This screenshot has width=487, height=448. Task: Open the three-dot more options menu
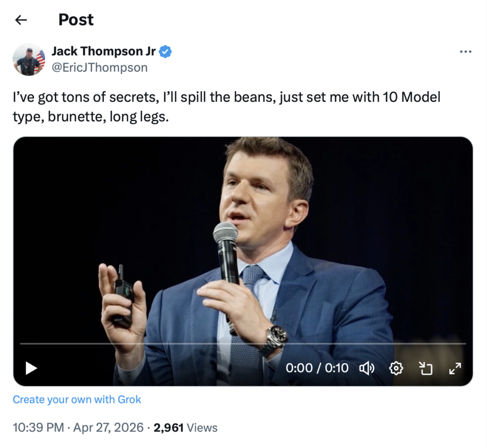465,52
